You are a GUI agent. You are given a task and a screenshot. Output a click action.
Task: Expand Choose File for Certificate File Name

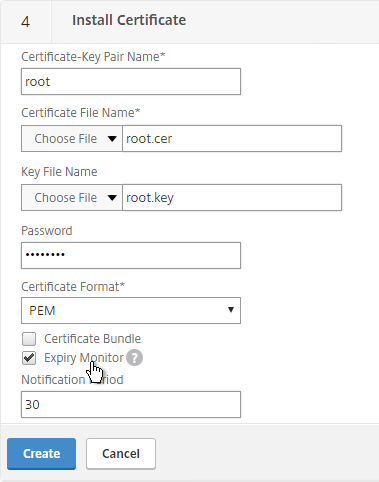pyautogui.click(x=72, y=139)
